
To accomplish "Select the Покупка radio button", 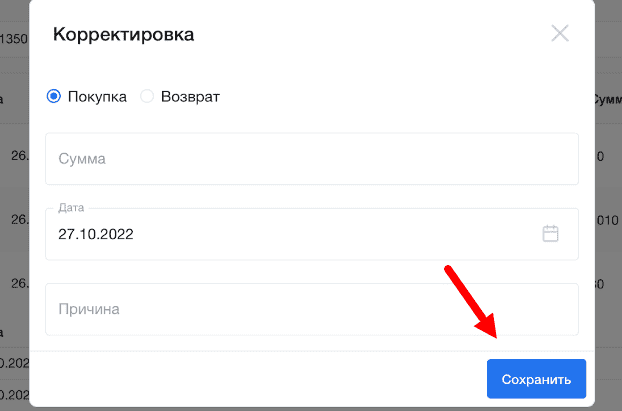I will pos(54,96).
